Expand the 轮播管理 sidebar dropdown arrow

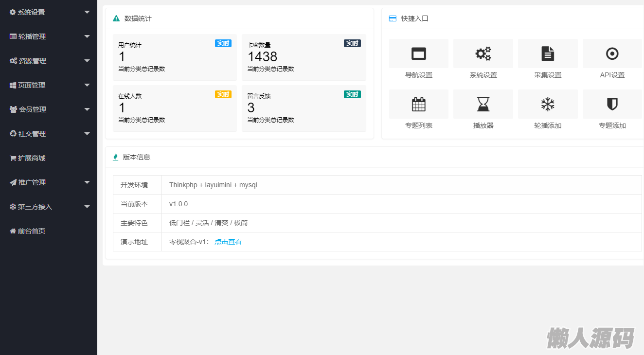point(87,36)
